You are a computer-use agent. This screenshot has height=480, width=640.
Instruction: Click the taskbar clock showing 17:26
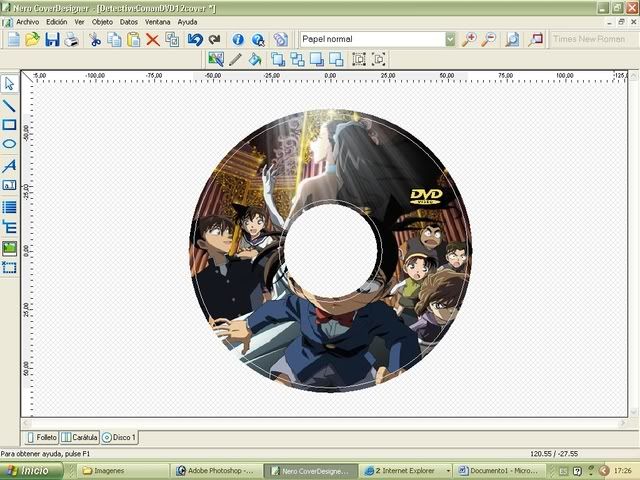622,471
